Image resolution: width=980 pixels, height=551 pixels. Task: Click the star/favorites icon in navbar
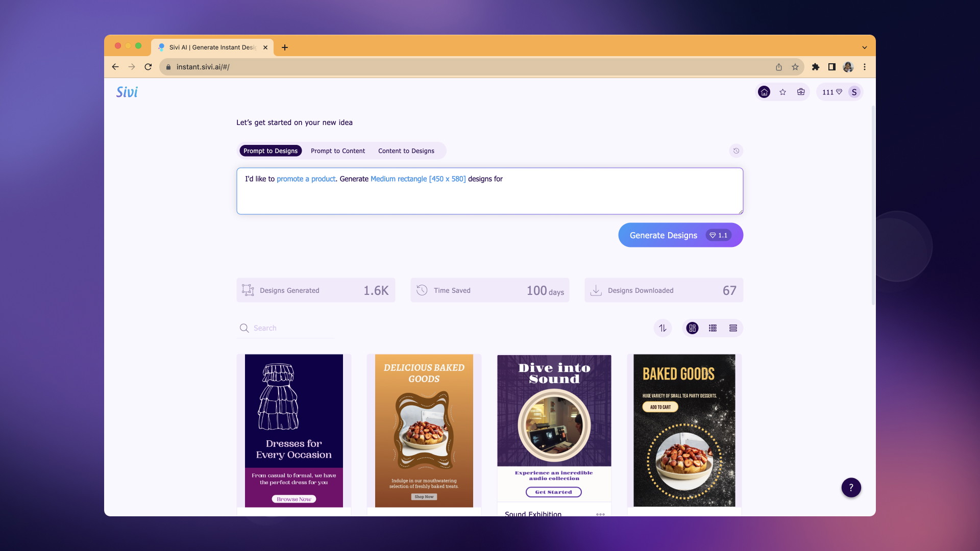coord(783,92)
